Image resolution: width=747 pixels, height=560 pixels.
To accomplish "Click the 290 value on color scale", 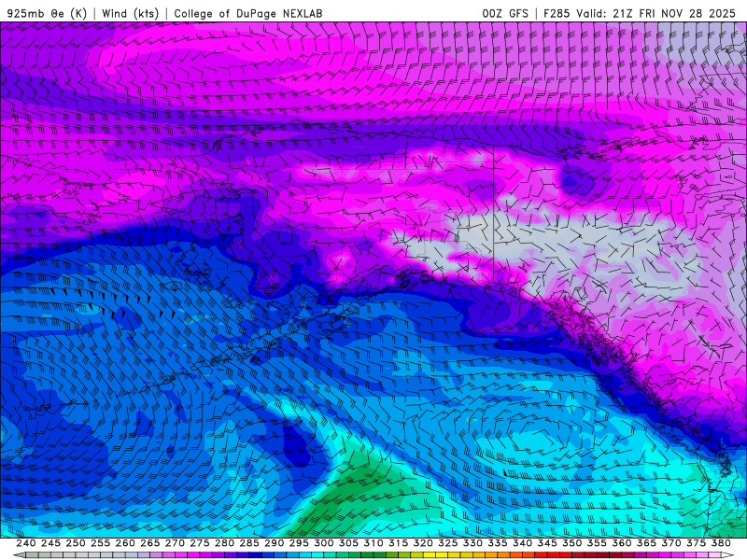I will (x=274, y=543).
